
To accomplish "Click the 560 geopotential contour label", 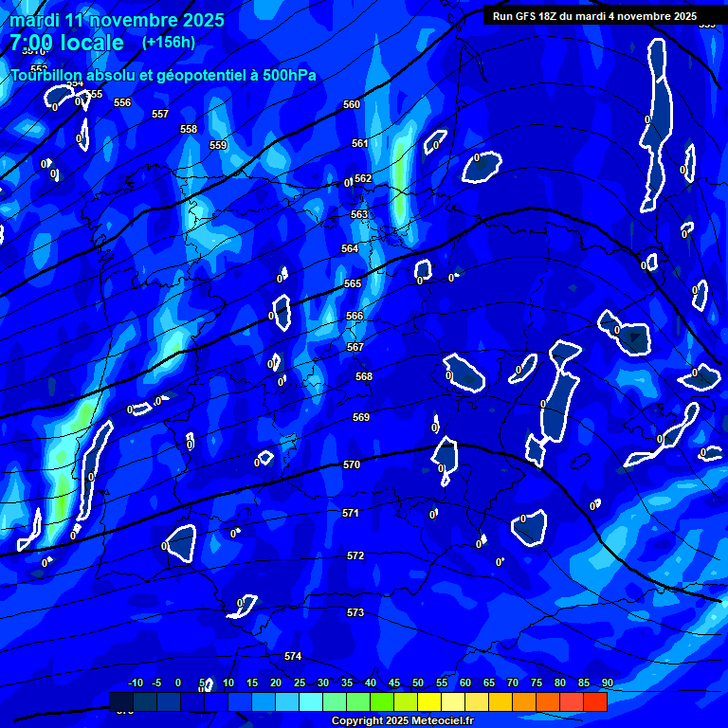I will pos(352,104).
